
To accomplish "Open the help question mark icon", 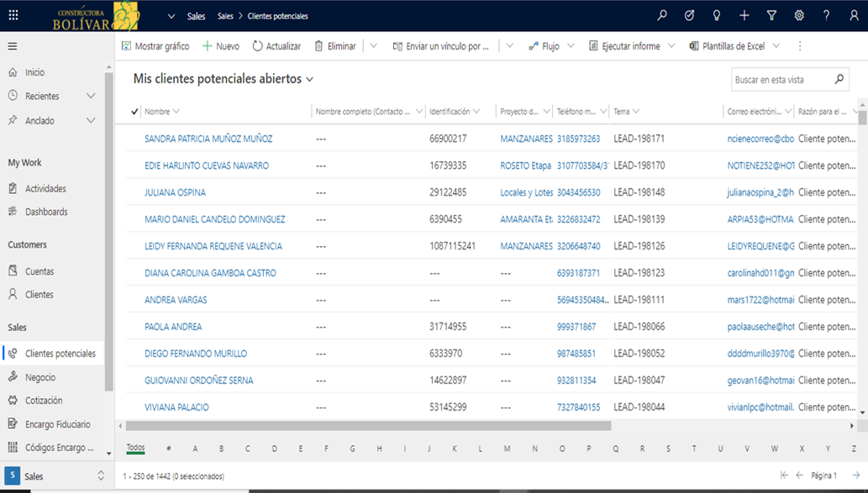I will (x=827, y=15).
